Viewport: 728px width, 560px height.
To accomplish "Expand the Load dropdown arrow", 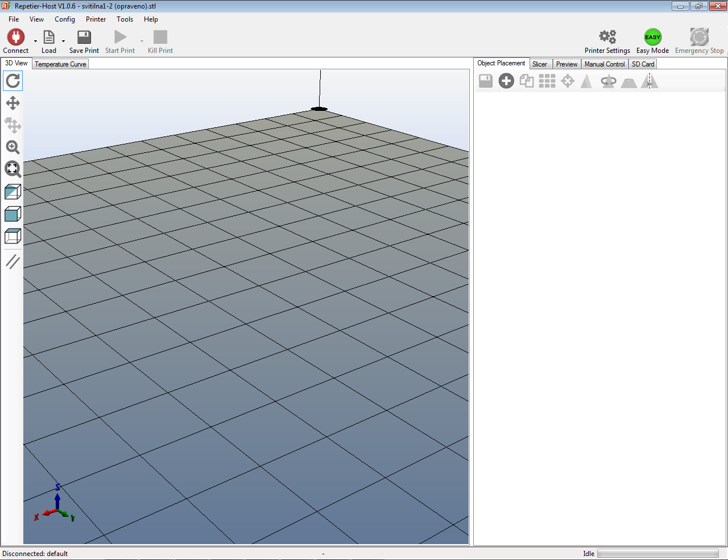I will 63,41.
